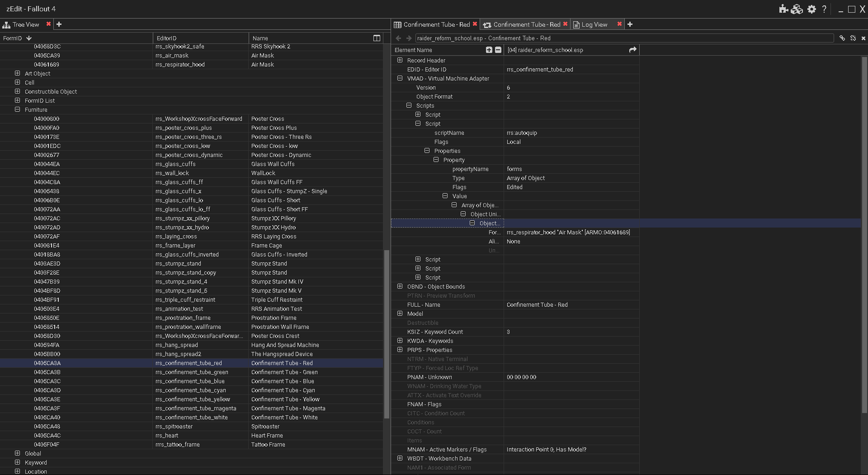Expand OBND - Object Bounds
Screen dimensions: 868x475
click(x=400, y=286)
